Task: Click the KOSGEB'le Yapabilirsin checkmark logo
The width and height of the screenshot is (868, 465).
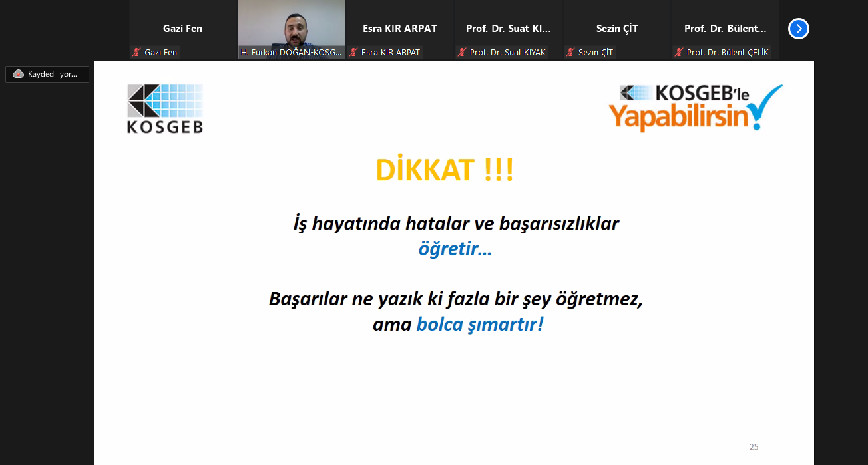Action: [695, 108]
